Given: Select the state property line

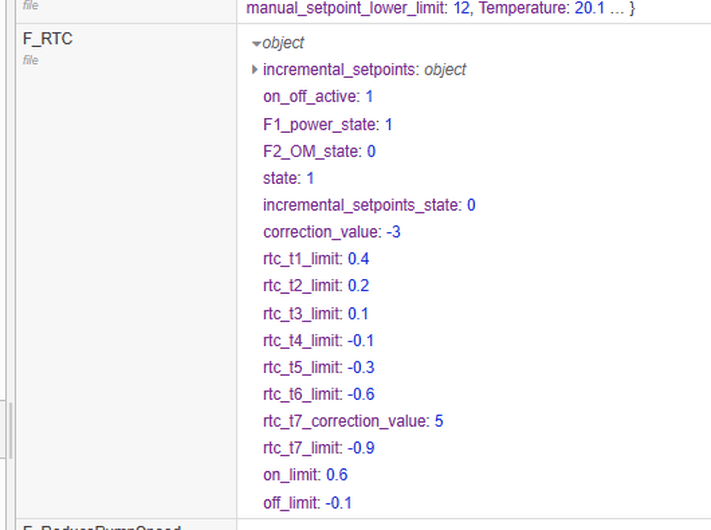Looking at the screenshot, I should (x=288, y=178).
